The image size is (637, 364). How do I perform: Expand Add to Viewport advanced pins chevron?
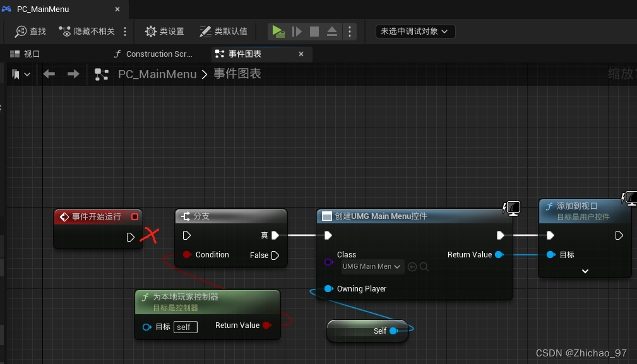585,271
